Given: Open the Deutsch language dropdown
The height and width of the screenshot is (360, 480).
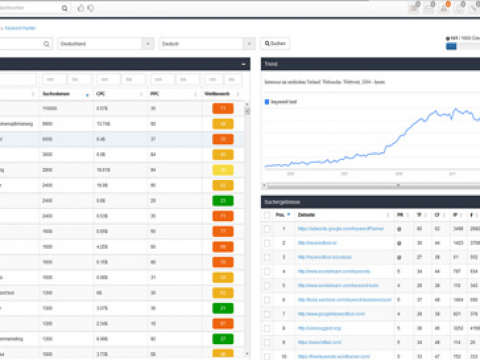Looking at the screenshot, I should [x=207, y=44].
